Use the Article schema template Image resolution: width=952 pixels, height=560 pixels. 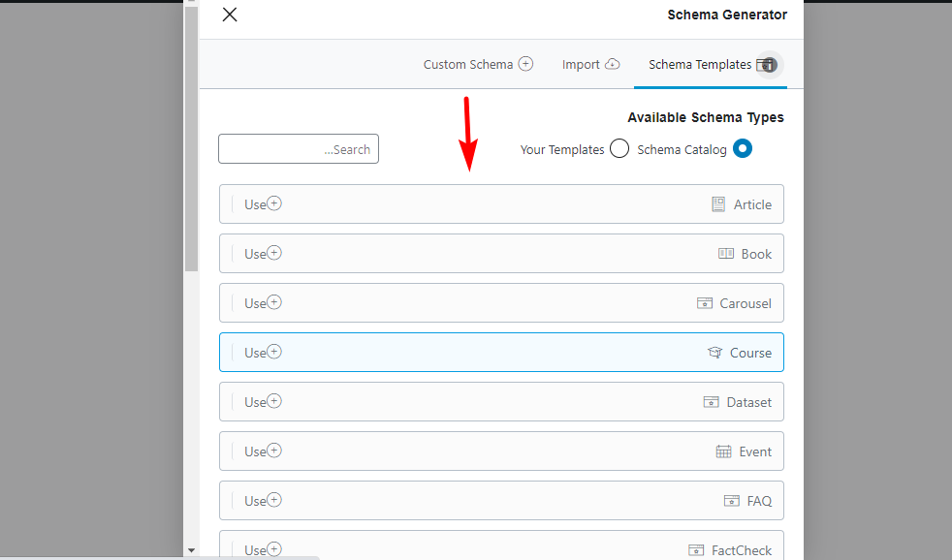263,204
